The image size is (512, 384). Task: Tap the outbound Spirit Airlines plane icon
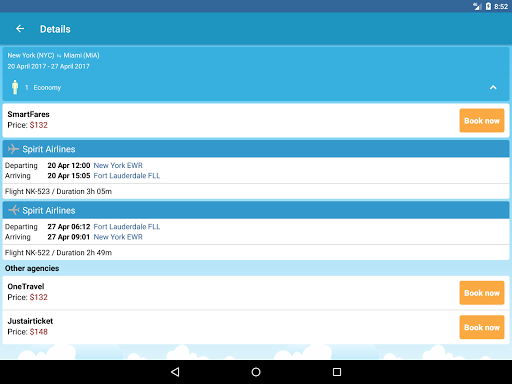coord(13,149)
